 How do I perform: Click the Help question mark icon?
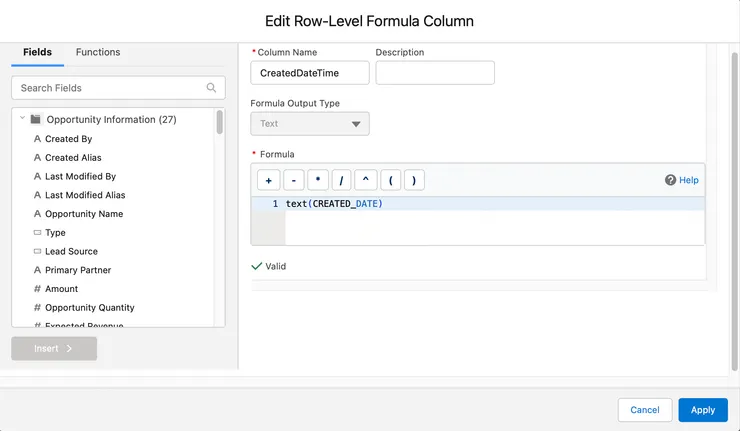click(x=670, y=180)
